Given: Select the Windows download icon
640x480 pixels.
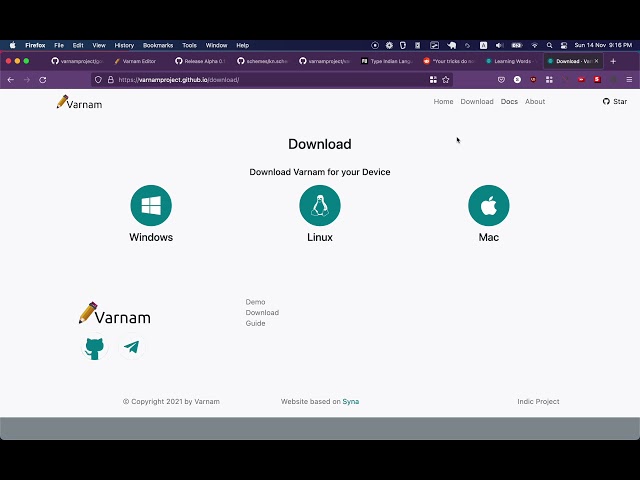Looking at the screenshot, I should [x=151, y=205].
